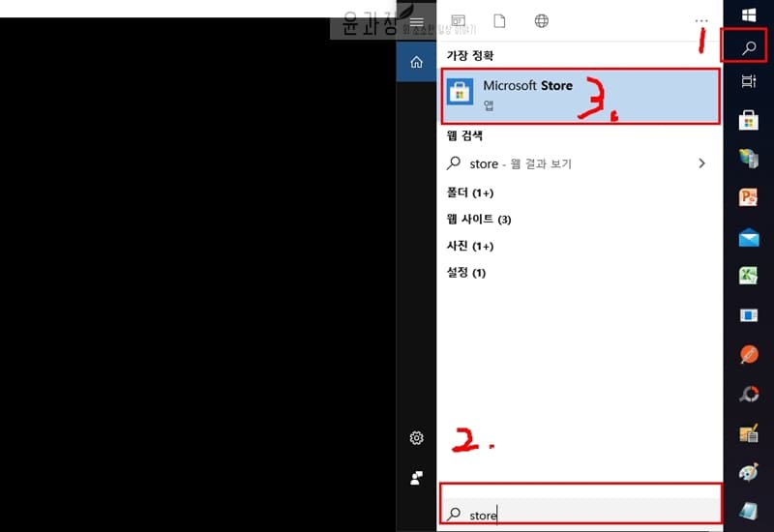Launch Microsoft Store from the taskbar
The image size is (774, 532).
[749, 120]
